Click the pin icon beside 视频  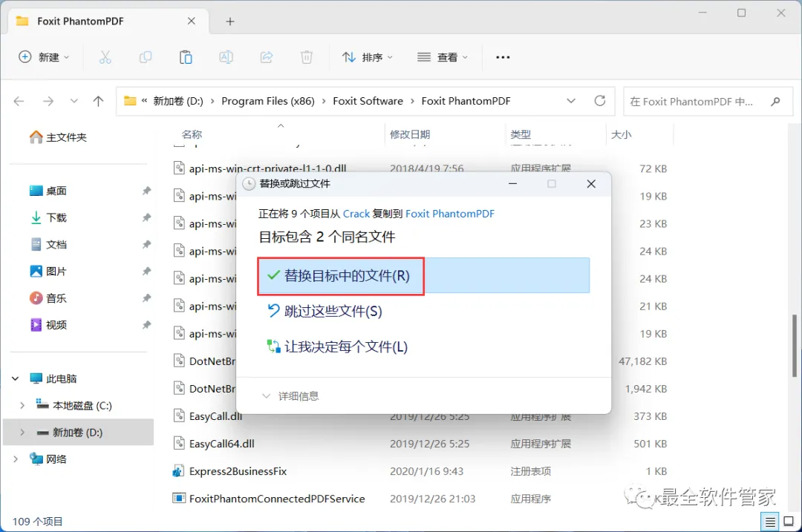coord(147,325)
